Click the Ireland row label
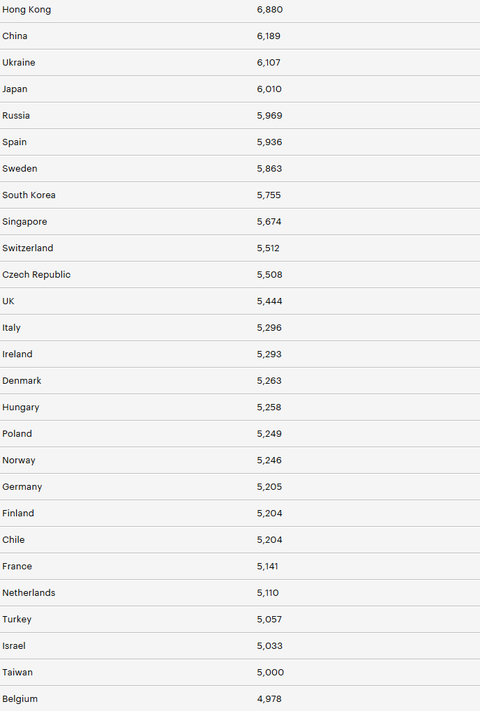Viewport: 480px width, 711px height. coord(17,354)
